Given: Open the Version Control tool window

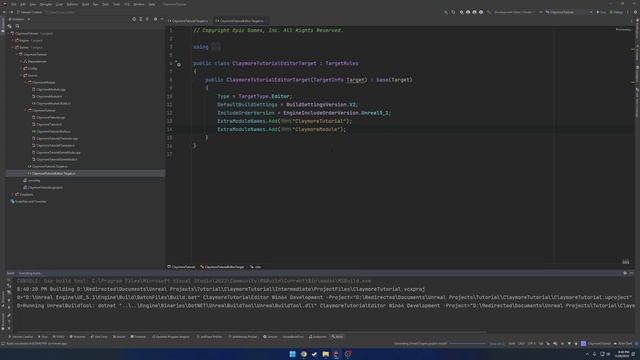Looking at the screenshot, I should click(x=20, y=337).
